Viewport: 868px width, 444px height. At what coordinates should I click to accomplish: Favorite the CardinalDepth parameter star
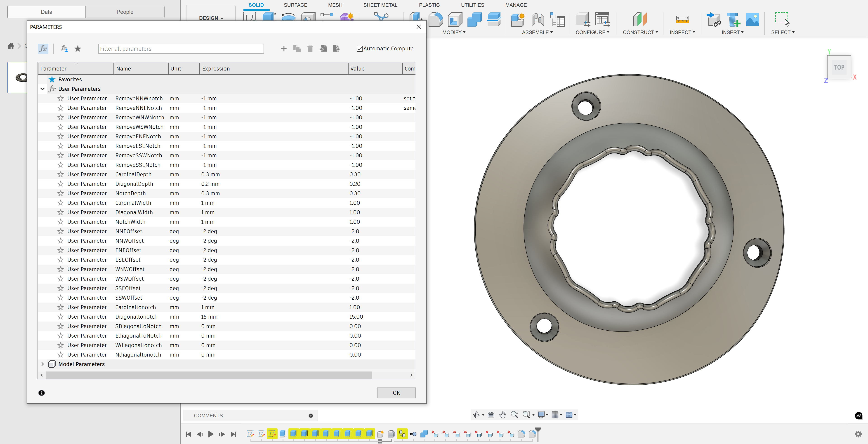61,174
